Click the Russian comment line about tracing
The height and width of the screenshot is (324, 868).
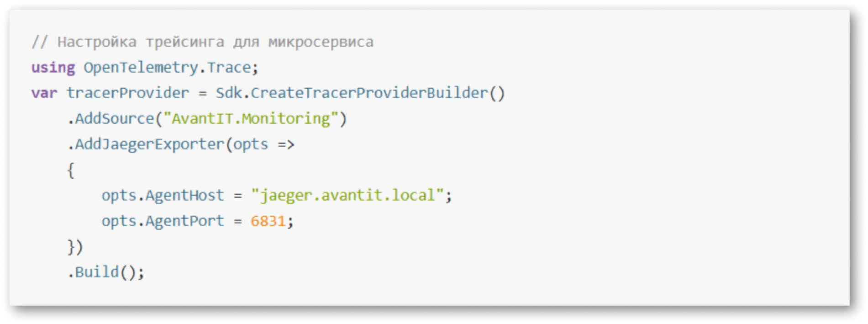(x=202, y=42)
